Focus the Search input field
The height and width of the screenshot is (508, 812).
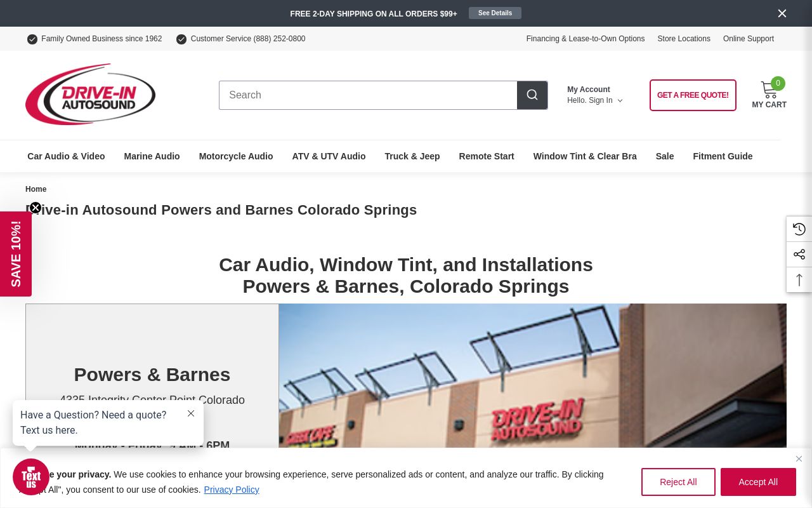[x=368, y=95]
